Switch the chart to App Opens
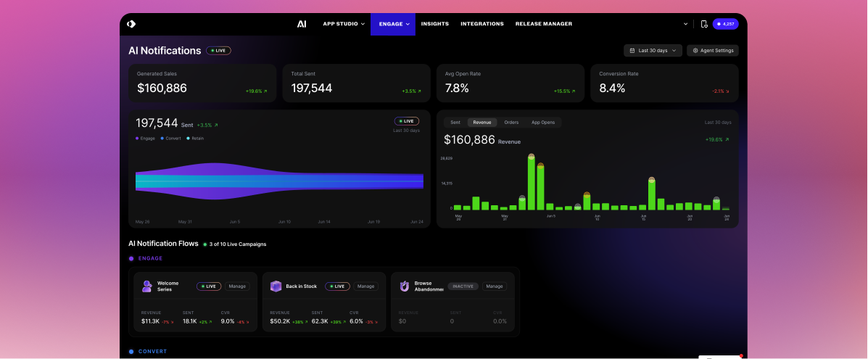Viewport: 868px width, 359px height. pos(543,123)
